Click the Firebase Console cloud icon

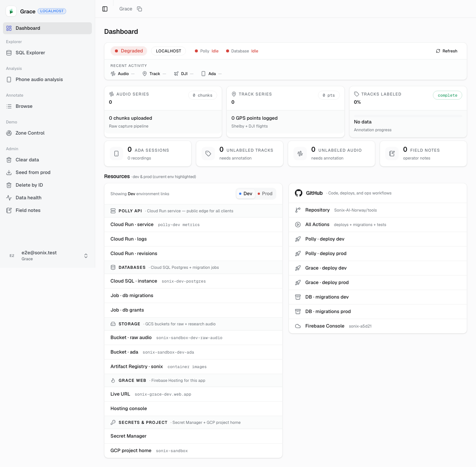click(298, 326)
